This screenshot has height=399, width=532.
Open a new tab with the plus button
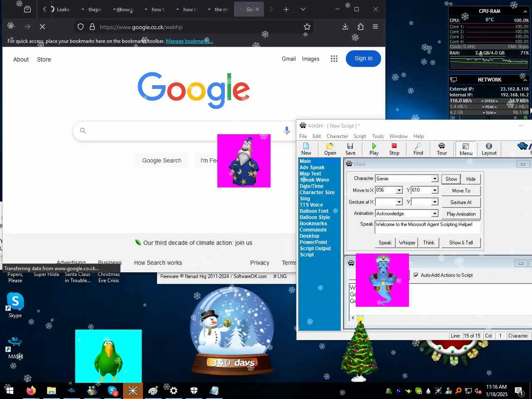pos(286,9)
